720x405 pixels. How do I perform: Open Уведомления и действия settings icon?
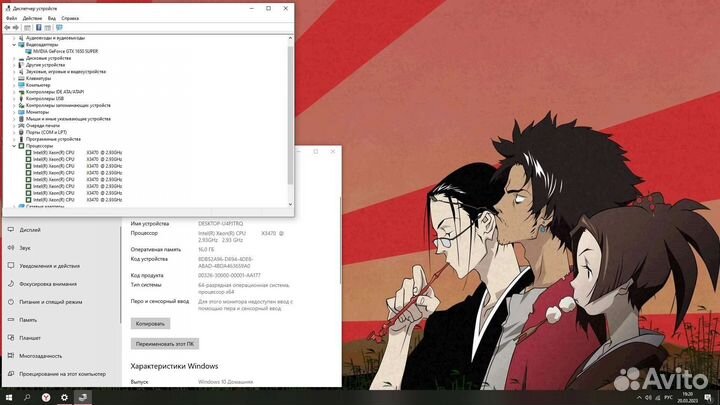(x=11, y=265)
